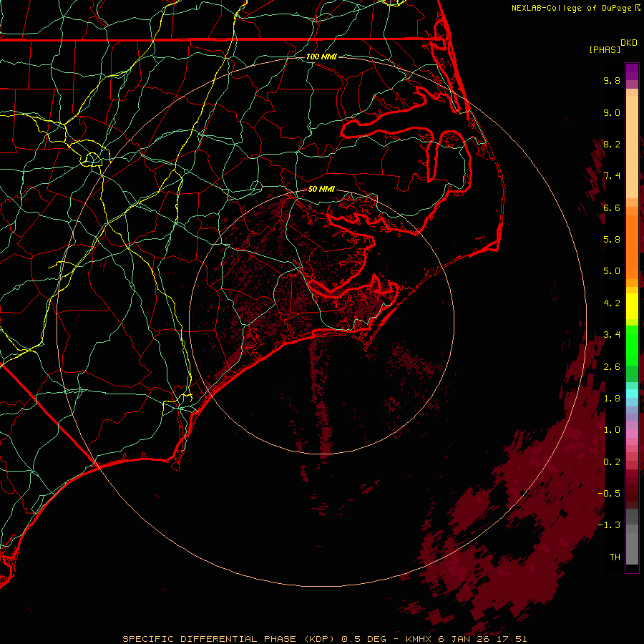644x644 pixels.
Task: Click the 9.0 scale value
Action: (x=612, y=112)
